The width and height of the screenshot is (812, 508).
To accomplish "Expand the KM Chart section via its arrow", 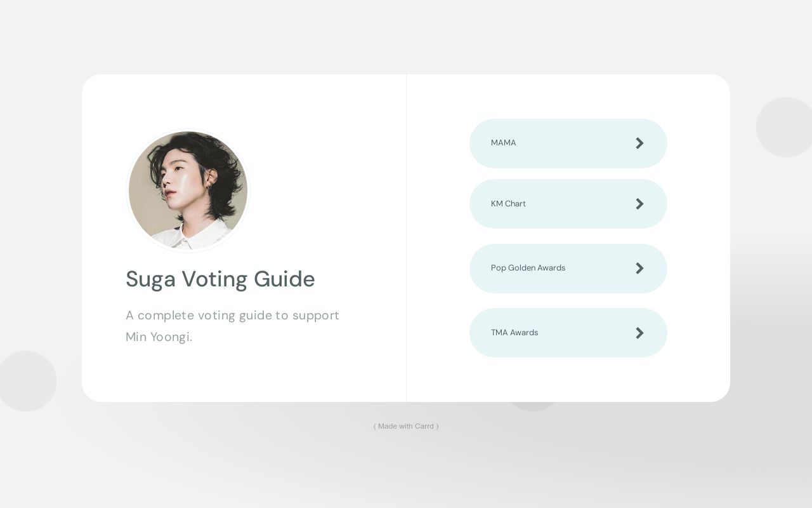I will (639, 204).
